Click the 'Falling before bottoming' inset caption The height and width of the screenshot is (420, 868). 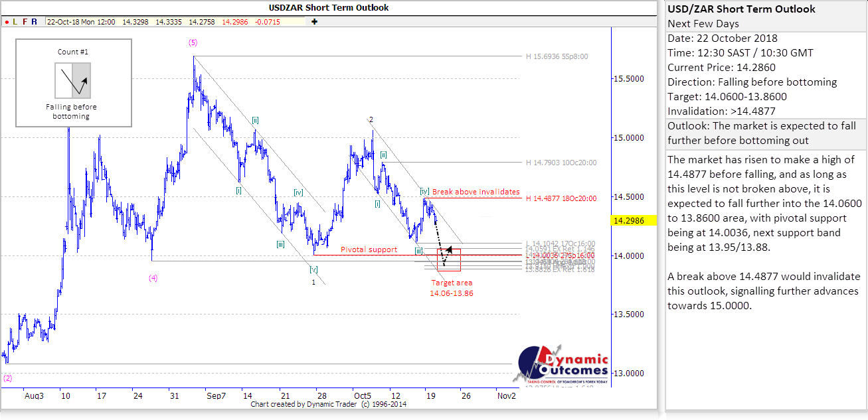click(72, 111)
